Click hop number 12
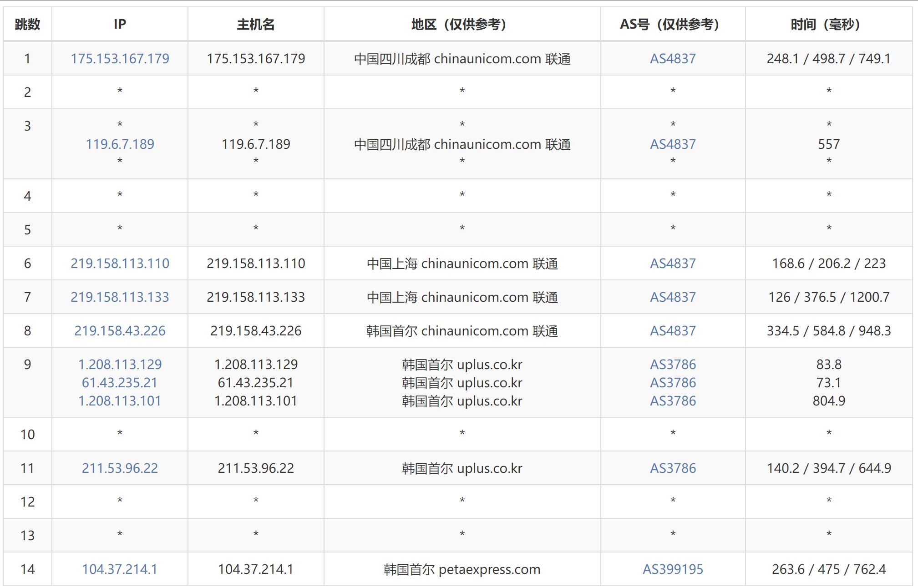 (27, 502)
